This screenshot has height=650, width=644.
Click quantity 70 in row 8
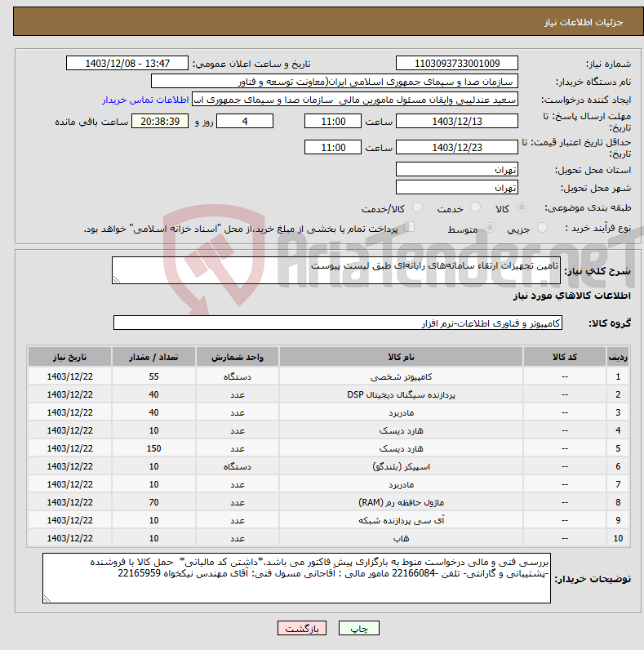click(x=153, y=502)
